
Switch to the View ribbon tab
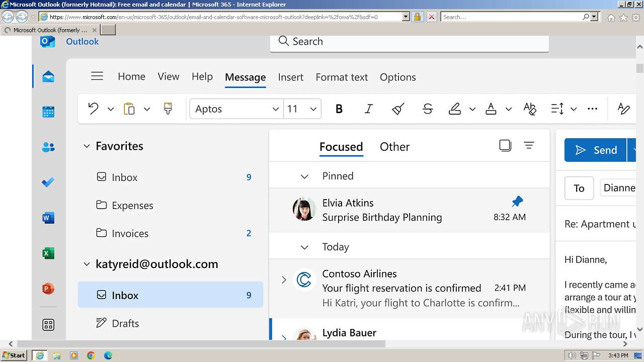pos(169,76)
